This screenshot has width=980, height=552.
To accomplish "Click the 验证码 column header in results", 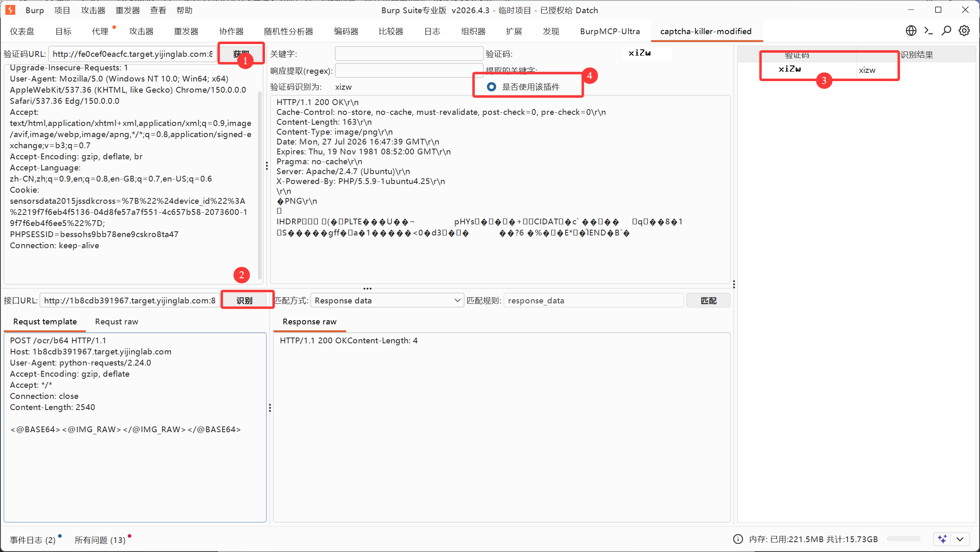I will pyautogui.click(x=797, y=55).
